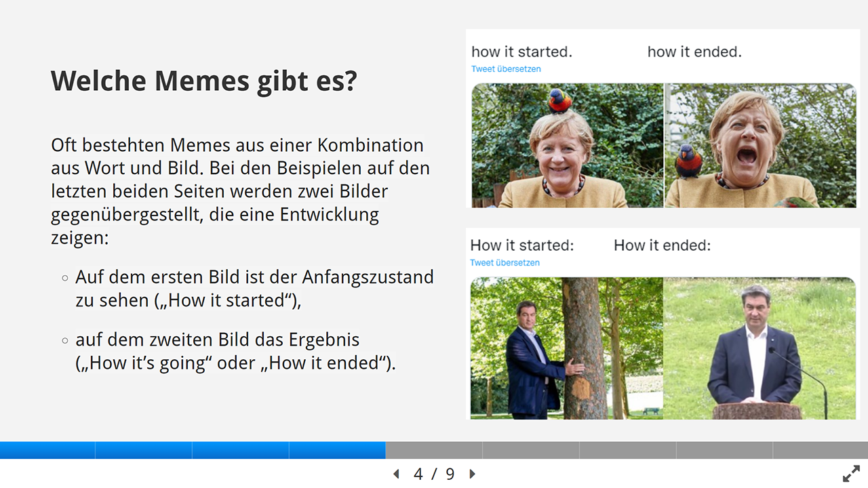The width and height of the screenshot is (868, 488).
Task: Click upper "Tweet übersetzen" link
Action: pos(506,69)
